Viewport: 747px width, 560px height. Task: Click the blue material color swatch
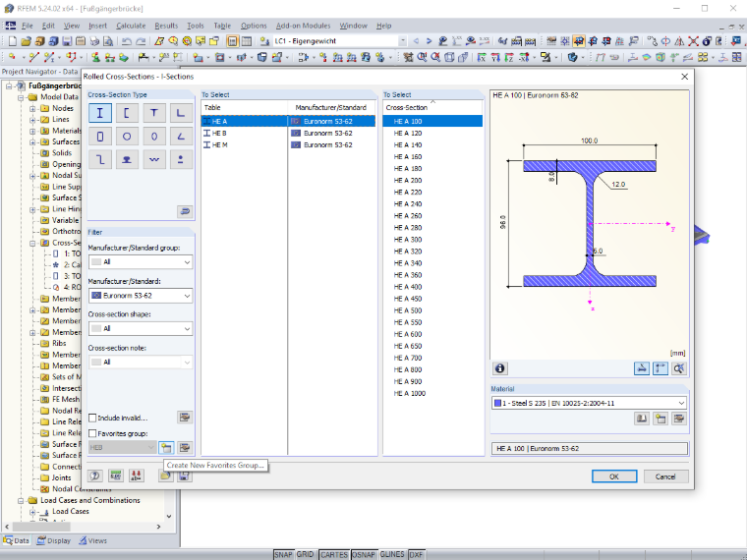pyautogui.click(x=498, y=404)
